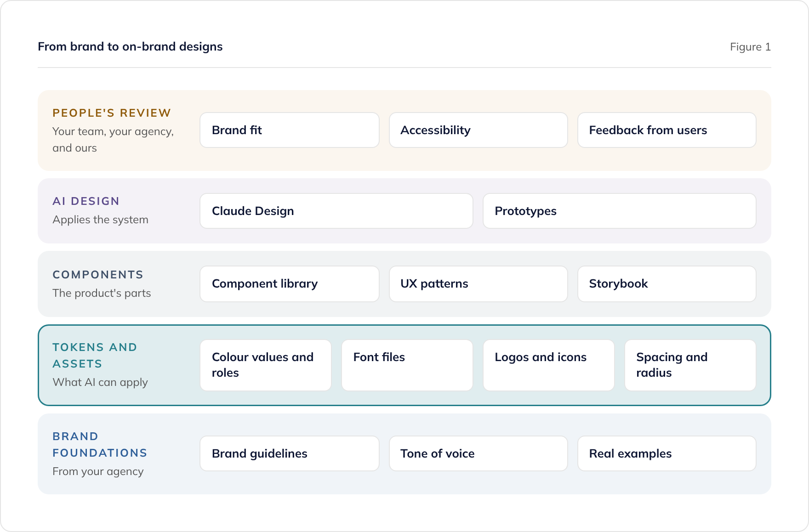Open the Brand guidelines card

coord(290,453)
